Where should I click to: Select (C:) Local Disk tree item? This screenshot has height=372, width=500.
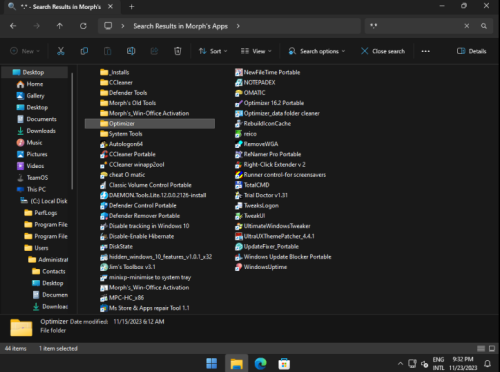click(44, 201)
